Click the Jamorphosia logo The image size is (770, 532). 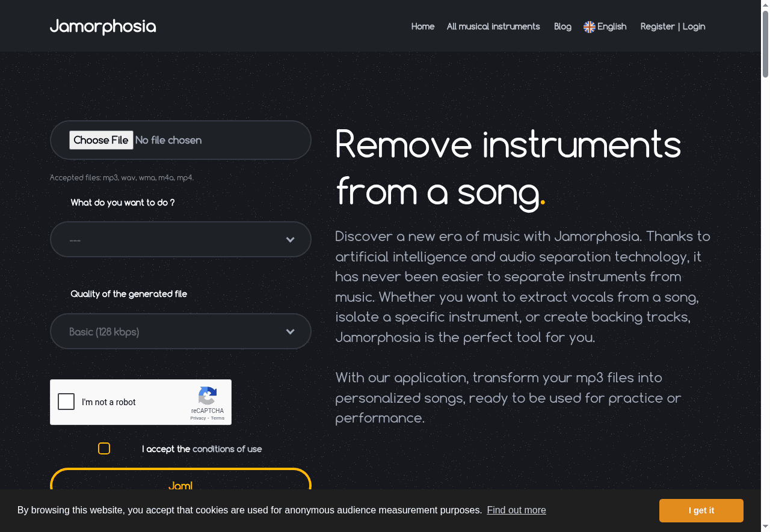pos(103,26)
